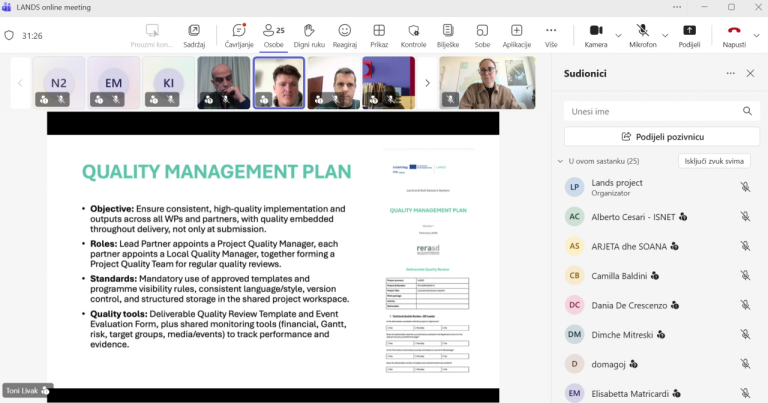Viewport: 768px width, 403px height.
Task: Leave the meeting with Napusti
Action: pos(734,36)
